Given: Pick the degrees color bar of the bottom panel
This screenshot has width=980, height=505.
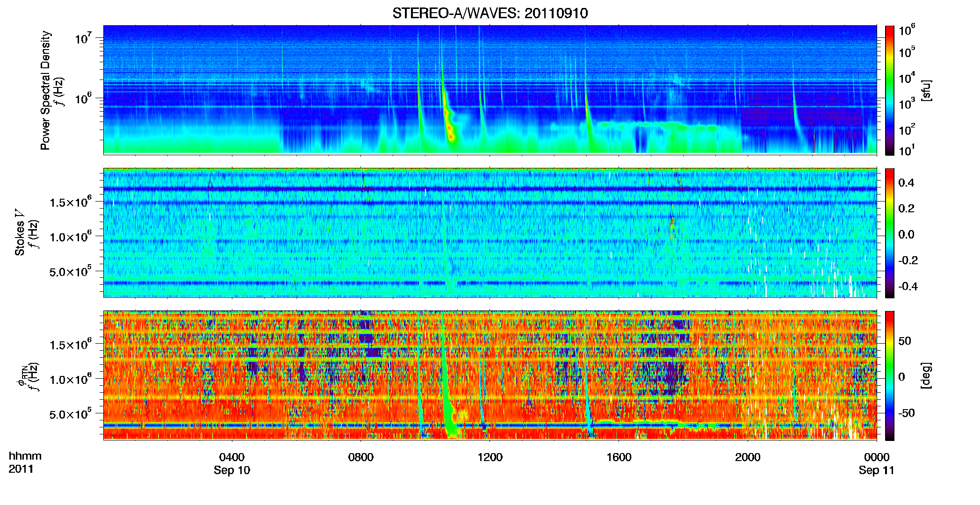Looking at the screenshot, I should pos(890,375).
